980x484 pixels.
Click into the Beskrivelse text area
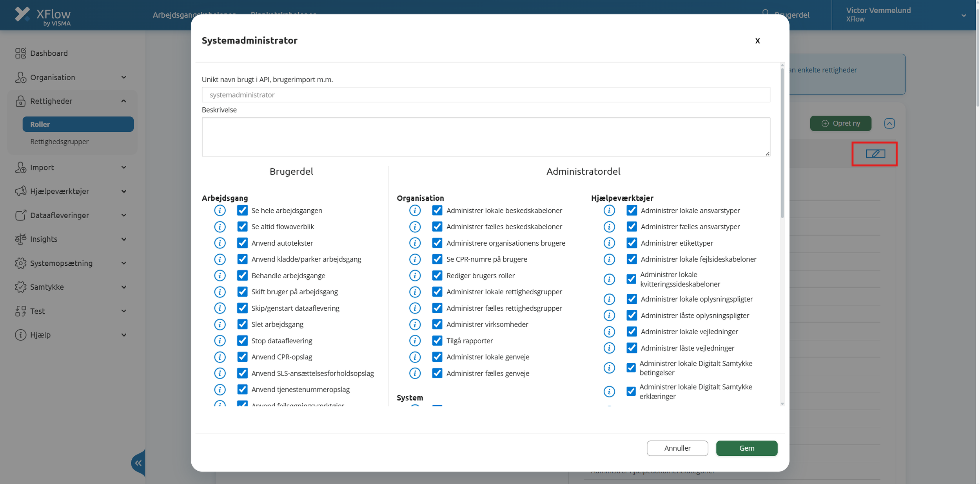(485, 137)
